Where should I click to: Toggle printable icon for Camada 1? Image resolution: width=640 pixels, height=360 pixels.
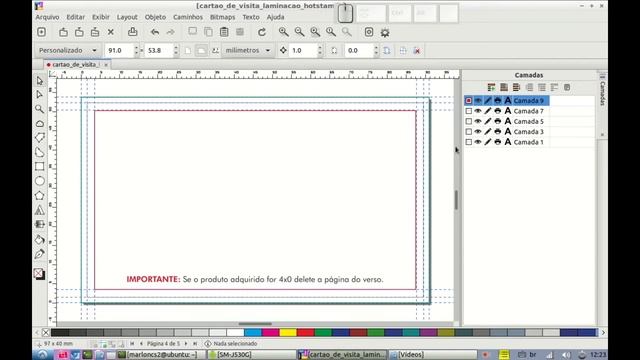[498, 142]
